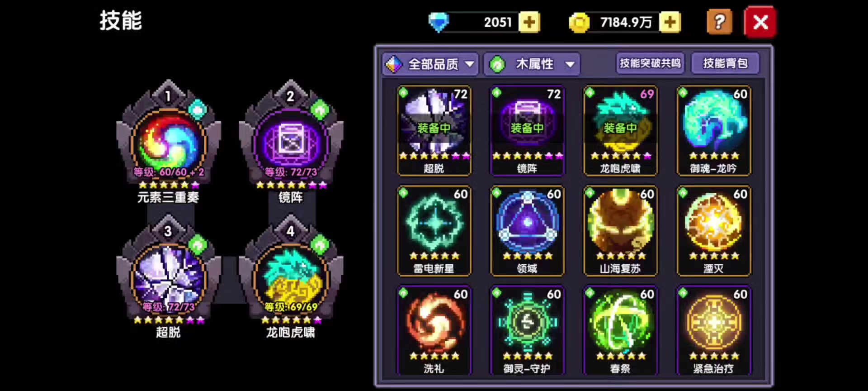Expand the 木属性 element filter dropdown
This screenshot has height=391, width=868.
tap(532, 64)
